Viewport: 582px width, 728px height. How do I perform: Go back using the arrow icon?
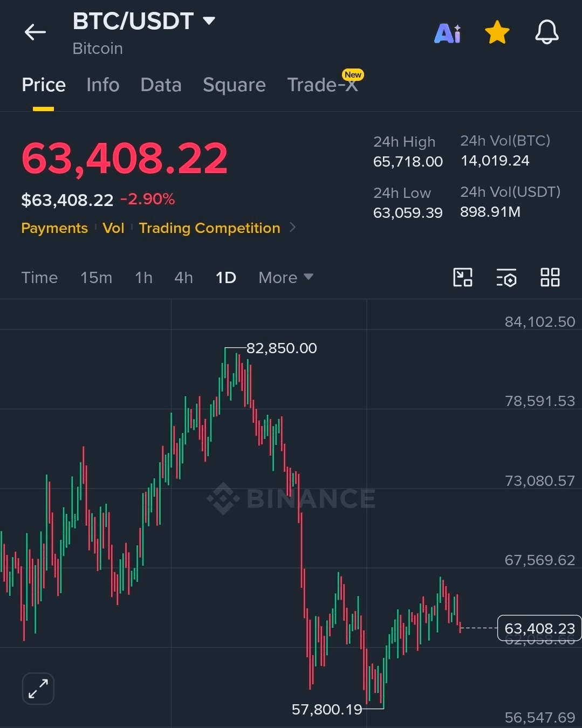(x=35, y=32)
